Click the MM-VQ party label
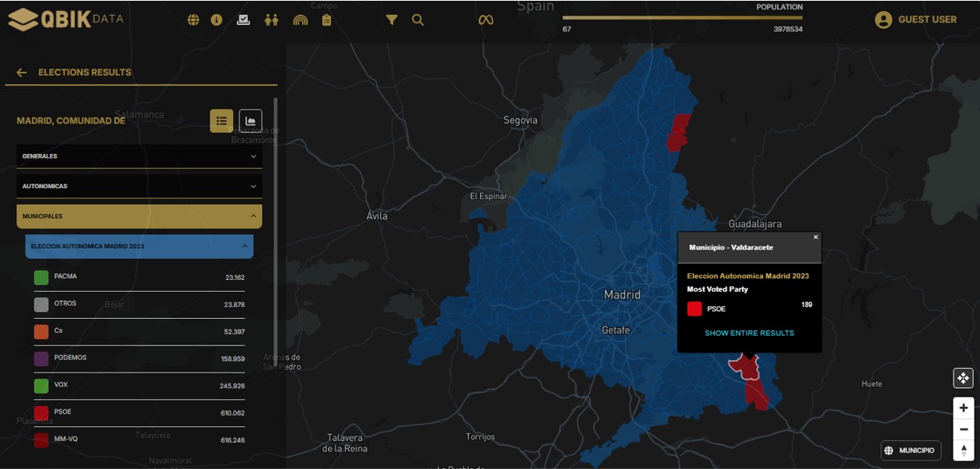The image size is (980, 469). 66,439
